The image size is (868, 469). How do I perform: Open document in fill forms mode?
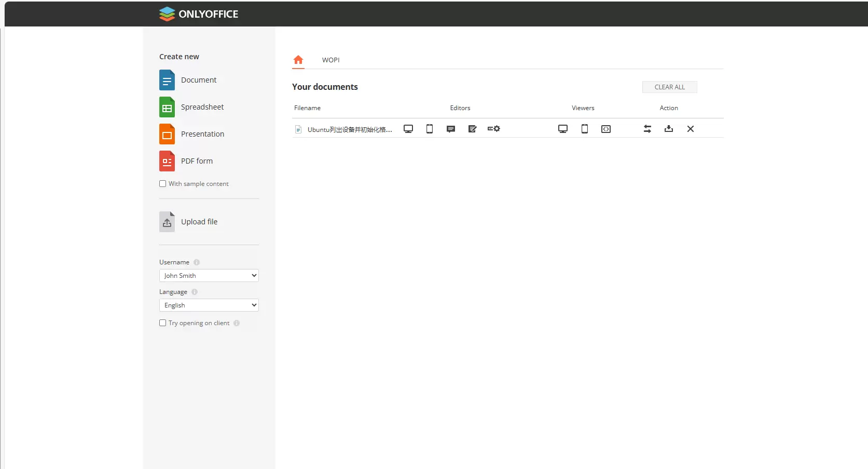pyautogui.click(x=493, y=129)
